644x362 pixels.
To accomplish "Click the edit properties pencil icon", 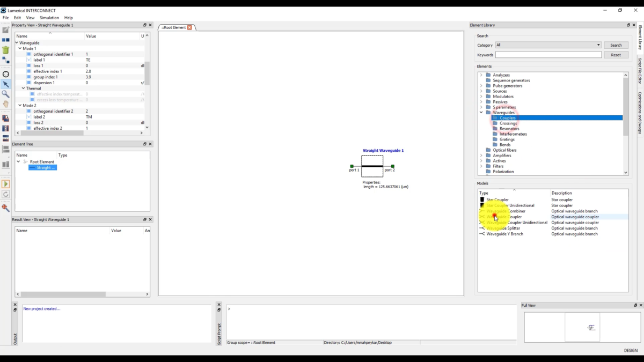I will pos(6,30).
